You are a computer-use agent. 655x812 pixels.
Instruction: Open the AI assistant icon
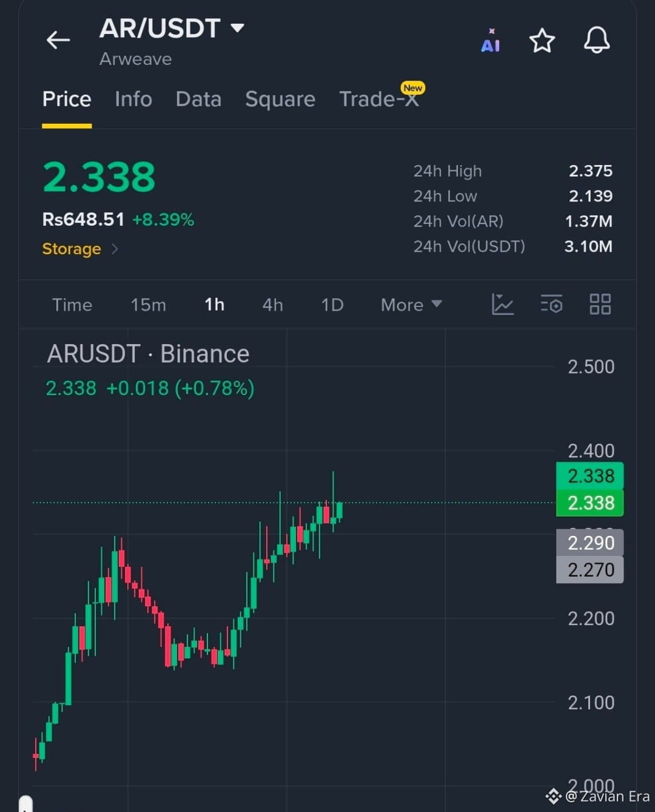point(491,41)
